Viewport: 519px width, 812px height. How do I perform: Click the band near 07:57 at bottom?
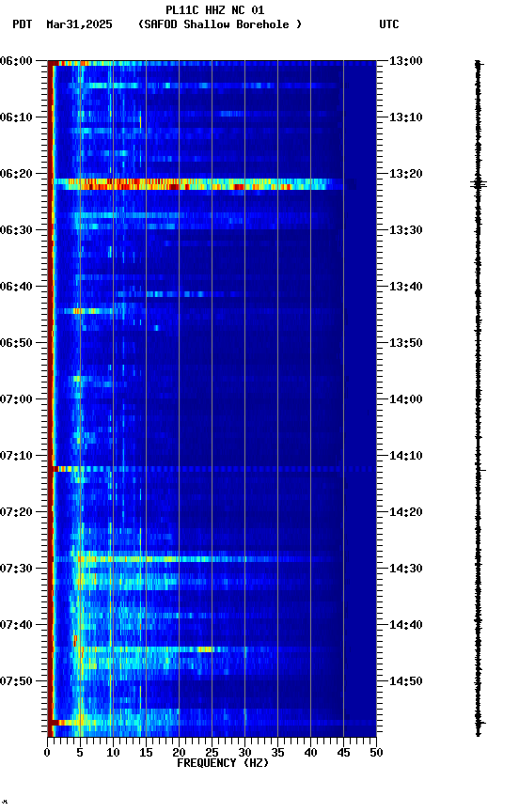pyautogui.click(x=212, y=723)
